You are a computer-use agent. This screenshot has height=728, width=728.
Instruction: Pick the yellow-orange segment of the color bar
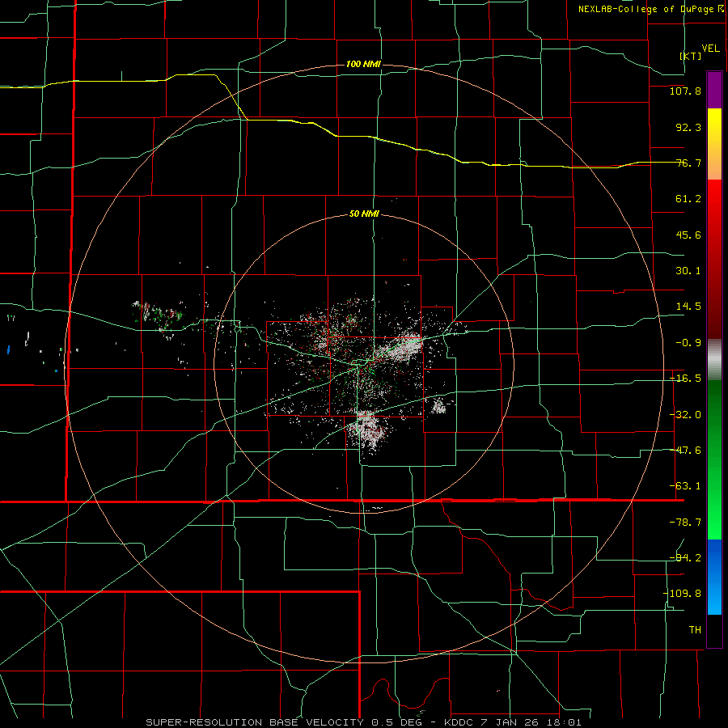click(714, 144)
